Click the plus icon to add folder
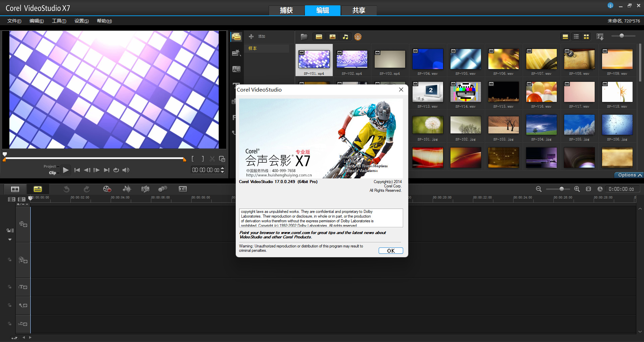Image resolution: width=644 pixels, height=342 pixels. pos(251,37)
